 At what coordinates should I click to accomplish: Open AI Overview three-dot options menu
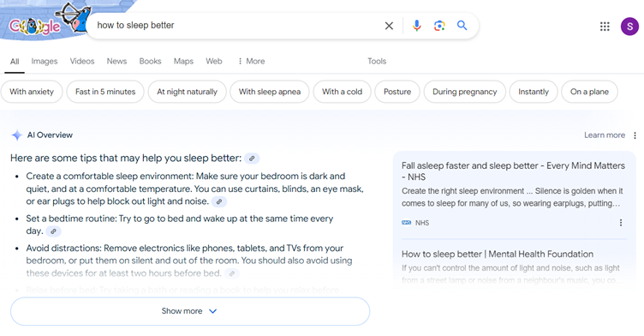(x=635, y=135)
